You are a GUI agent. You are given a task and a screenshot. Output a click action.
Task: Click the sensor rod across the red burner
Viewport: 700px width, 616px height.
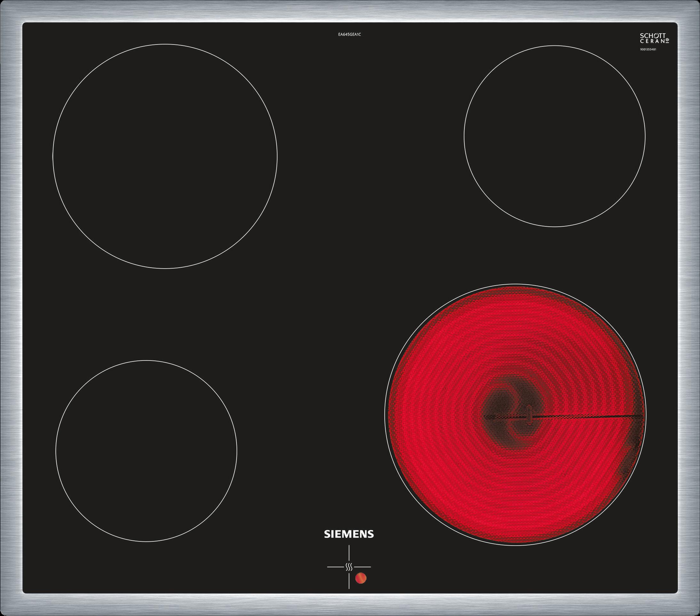coord(582,416)
